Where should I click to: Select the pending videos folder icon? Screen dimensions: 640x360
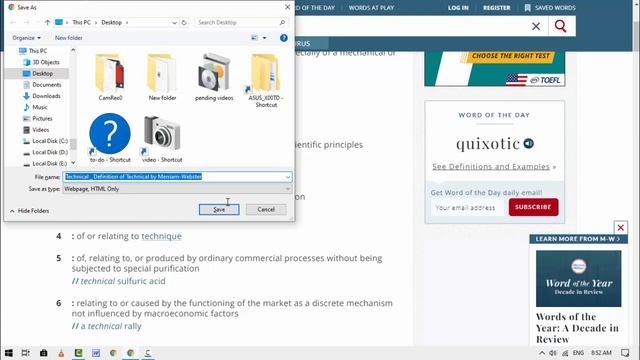(214, 78)
